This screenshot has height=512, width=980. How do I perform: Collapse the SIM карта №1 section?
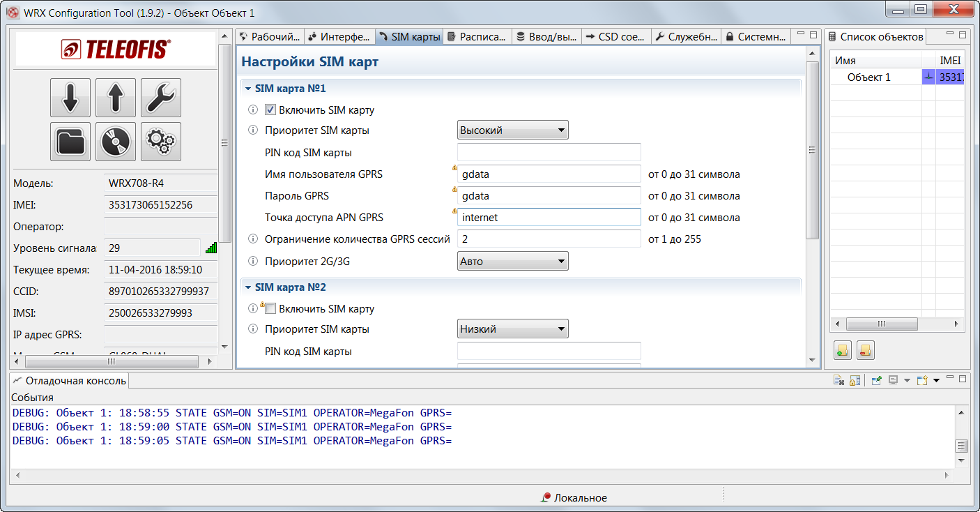[x=247, y=89]
